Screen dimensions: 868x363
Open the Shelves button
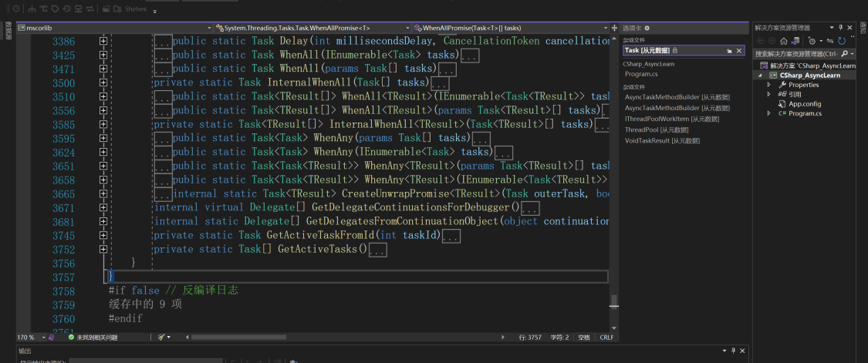coord(130,8)
